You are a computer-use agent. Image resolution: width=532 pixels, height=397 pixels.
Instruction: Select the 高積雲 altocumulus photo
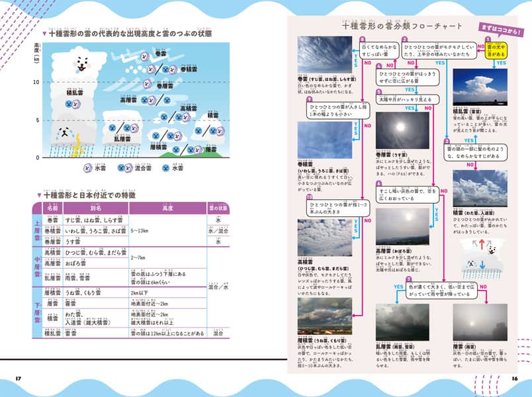[x=325, y=238]
